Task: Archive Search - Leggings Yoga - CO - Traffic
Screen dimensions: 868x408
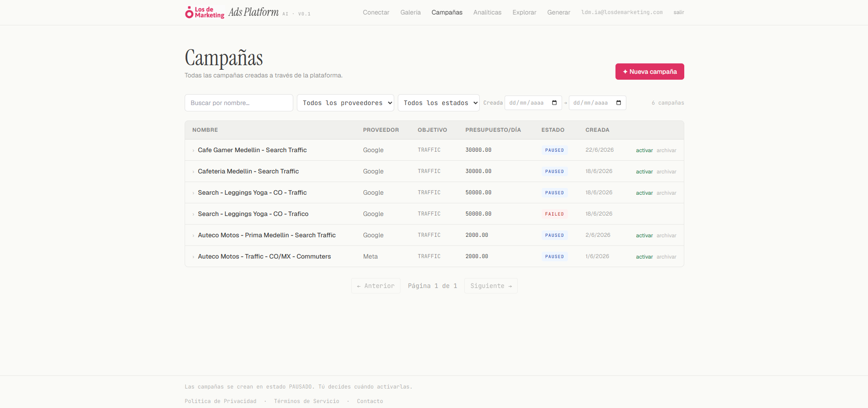Action: pyautogui.click(x=667, y=193)
